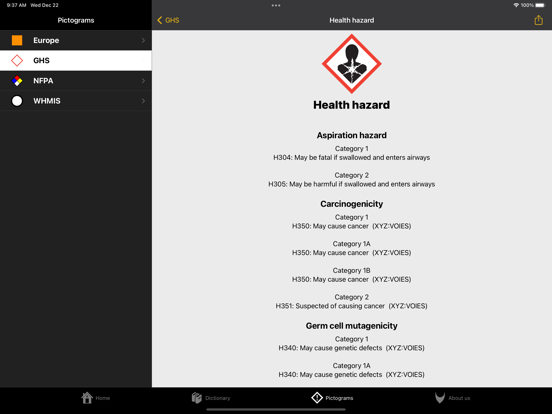552x414 pixels.
Task: Click the Pictograms diamond tab icon
Action: [x=317, y=398]
